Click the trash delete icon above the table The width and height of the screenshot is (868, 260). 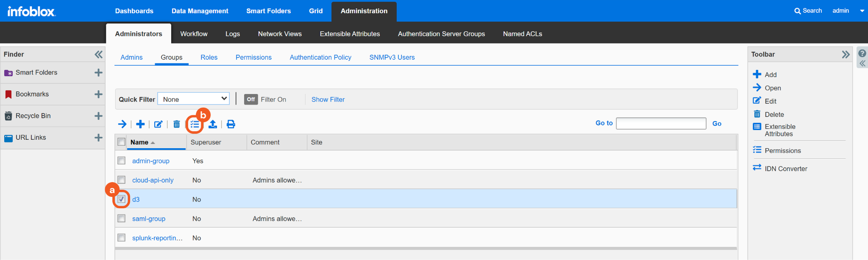pos(176,124)
